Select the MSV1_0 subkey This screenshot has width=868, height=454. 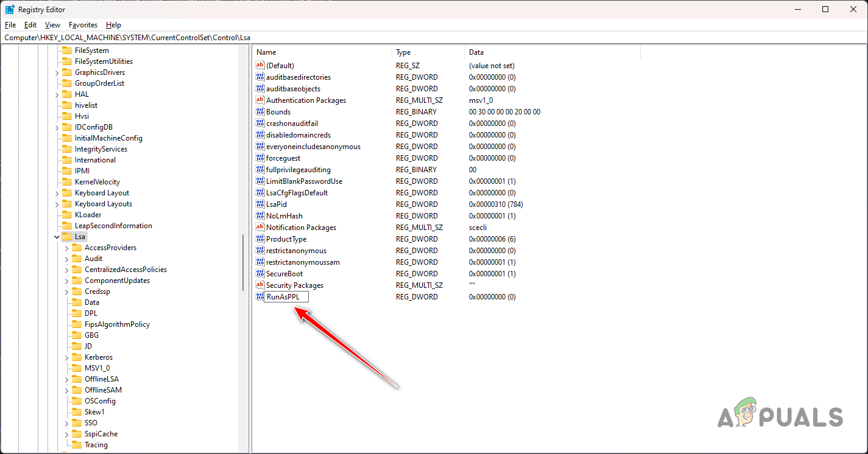(97, 368)
